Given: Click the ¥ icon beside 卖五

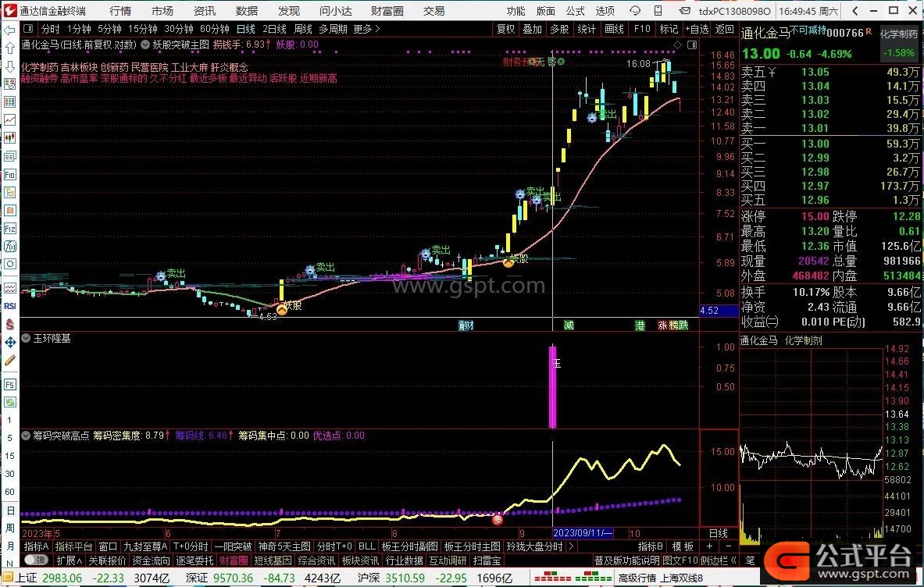Looking at the screenshot, I should pyautogui.click(x=772, y=73).
